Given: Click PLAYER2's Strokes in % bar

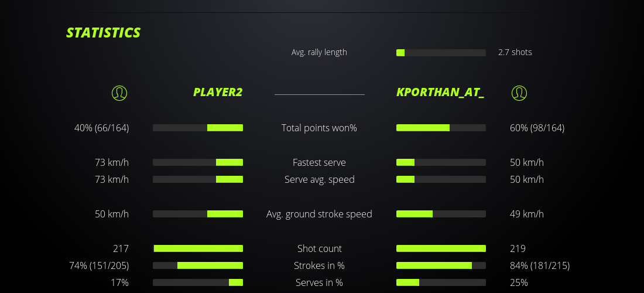Looking at the screenshot, I should point(198,265).
